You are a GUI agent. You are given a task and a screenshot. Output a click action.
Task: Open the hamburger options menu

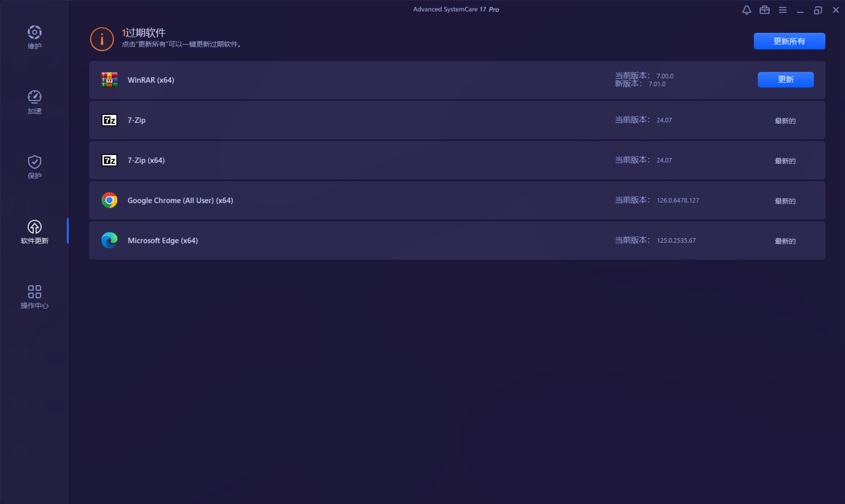782,10
